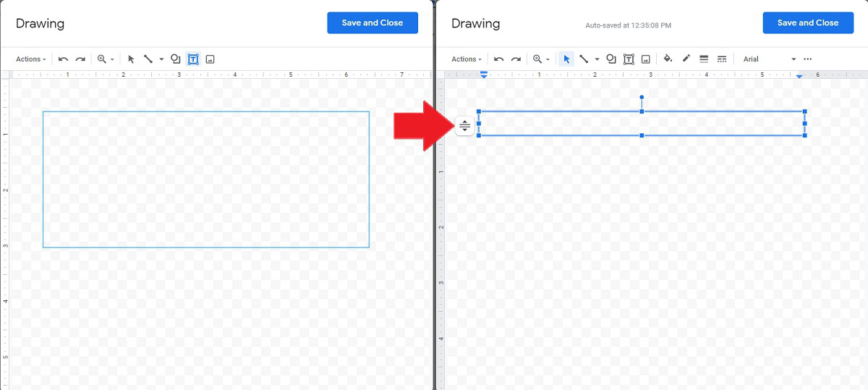Click bottom-center handle of text box

tap(642, 135)
